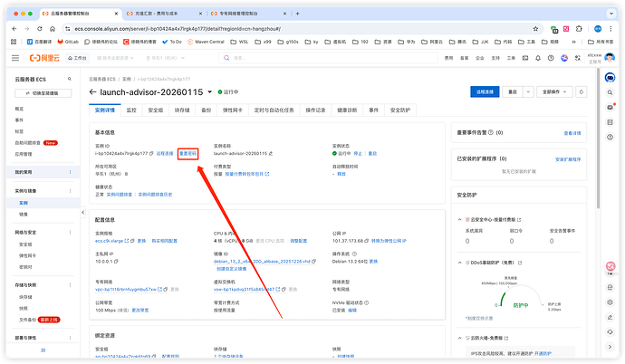Click the chat assistant icon at top right

[611, 79]
